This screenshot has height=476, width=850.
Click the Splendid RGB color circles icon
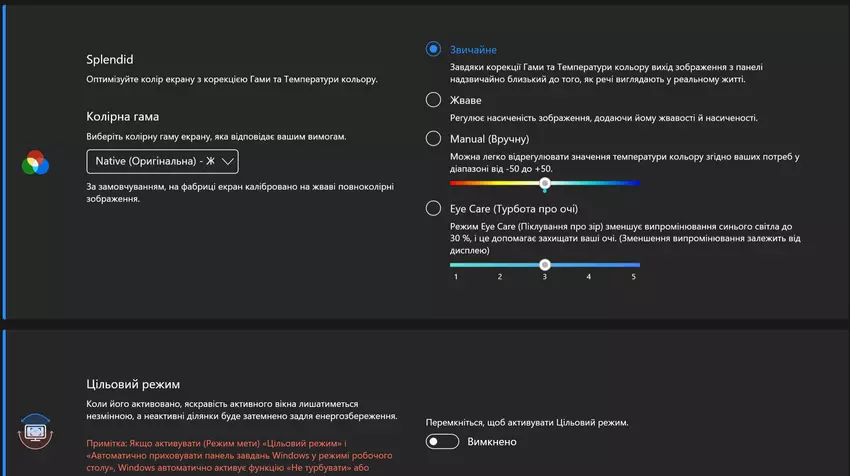coord(35,161)
